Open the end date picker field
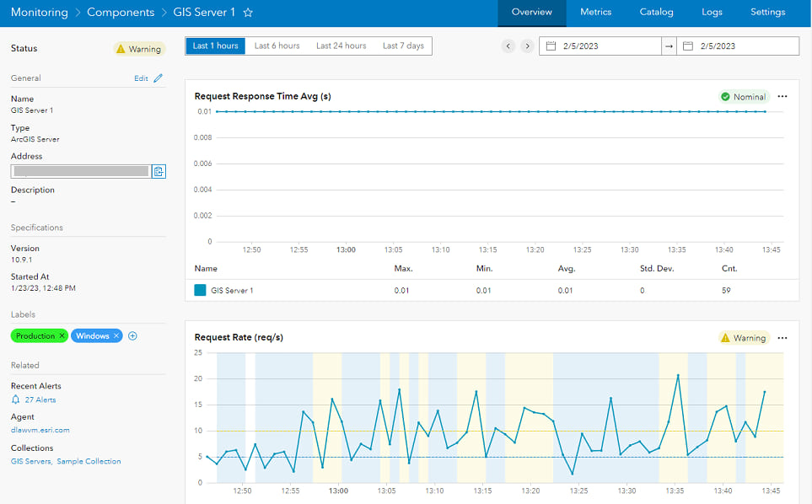The height and width of the screenshot is (504, 812). pos(738,46)
